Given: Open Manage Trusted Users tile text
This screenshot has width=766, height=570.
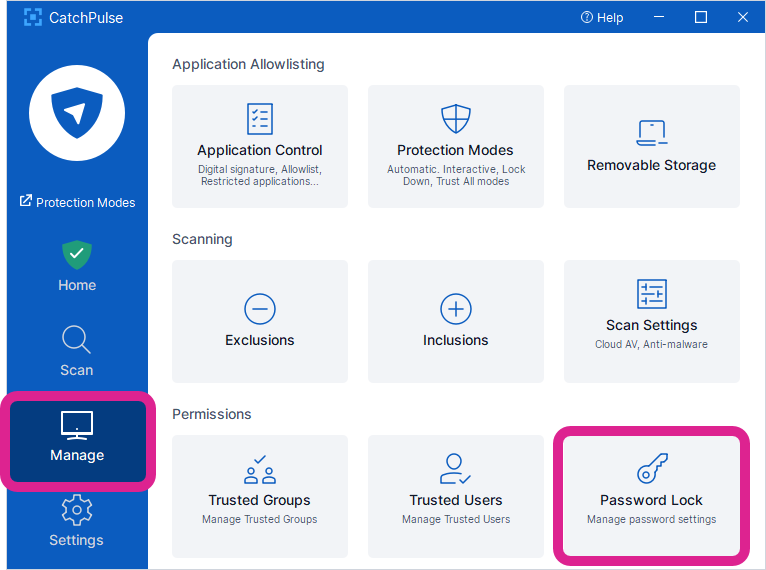Looking at the screenshot, I should click(x=456, y=519).
